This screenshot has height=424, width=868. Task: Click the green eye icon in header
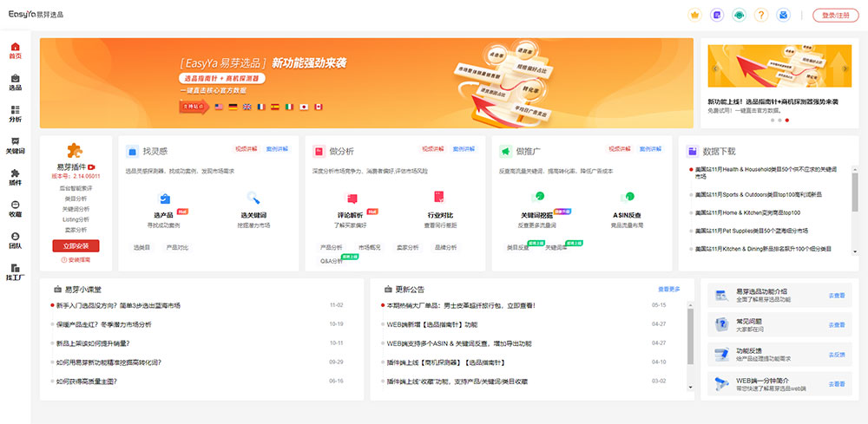(739, 15)
